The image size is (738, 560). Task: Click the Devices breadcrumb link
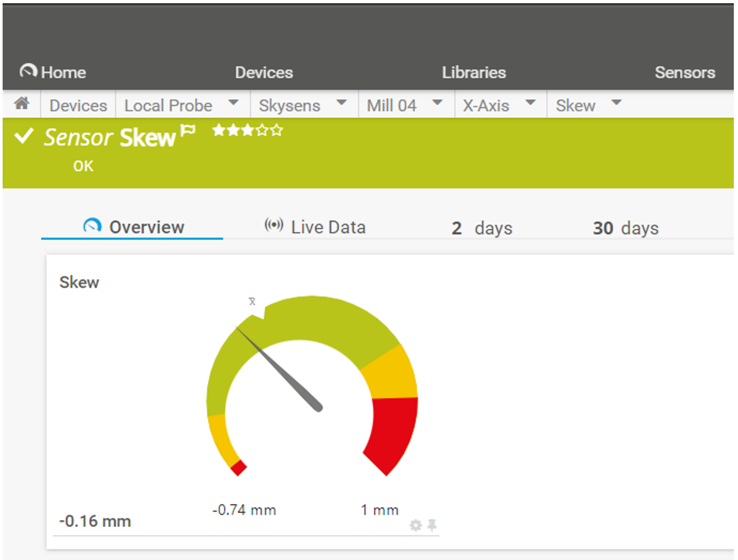78,105
